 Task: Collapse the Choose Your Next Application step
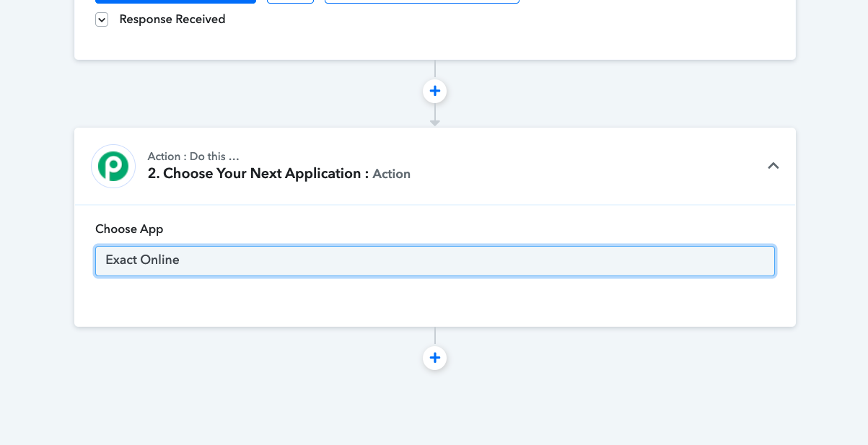click(x=773, y=166)
